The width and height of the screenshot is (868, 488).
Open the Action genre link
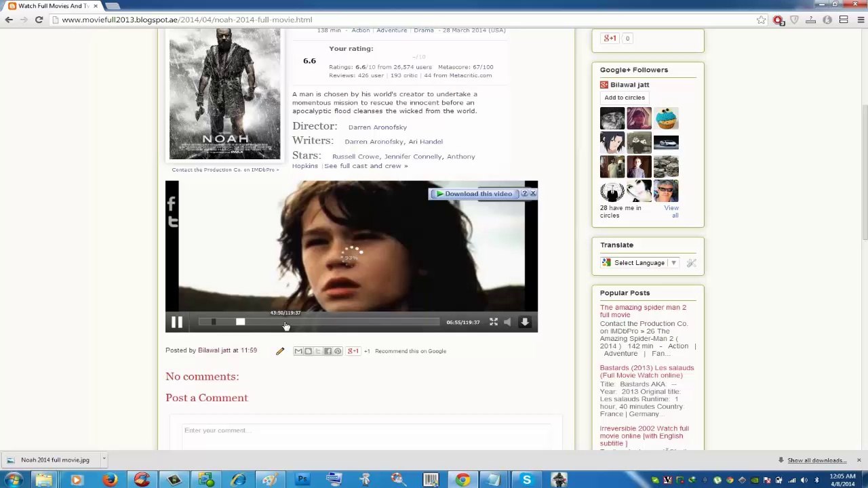point(361,30)
